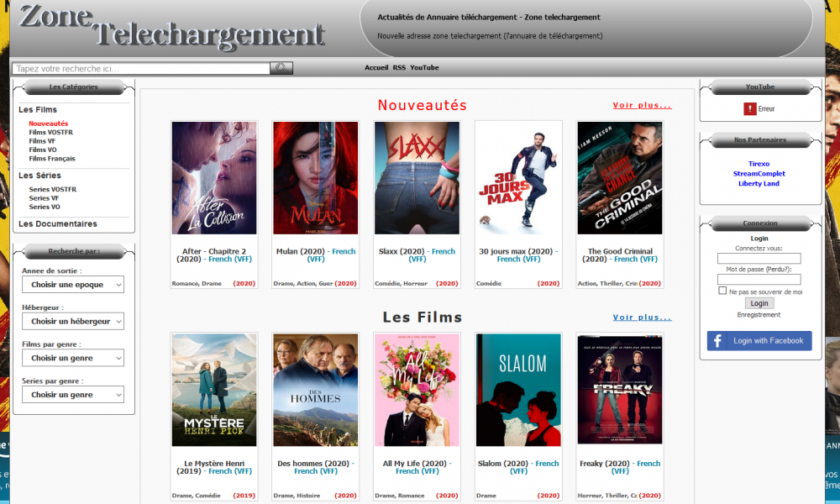Open the 'Choisir un hébergeur' dropdown

click(x=72, y=322)
